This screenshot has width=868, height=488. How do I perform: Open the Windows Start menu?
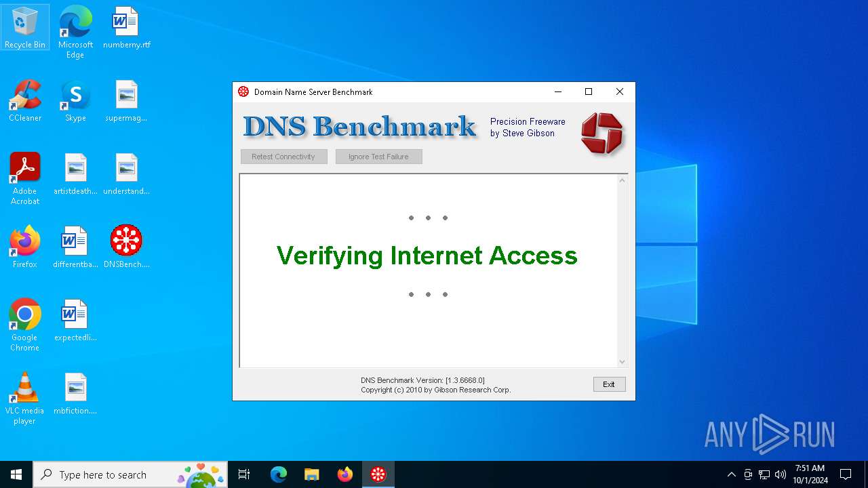click(16, 474)
